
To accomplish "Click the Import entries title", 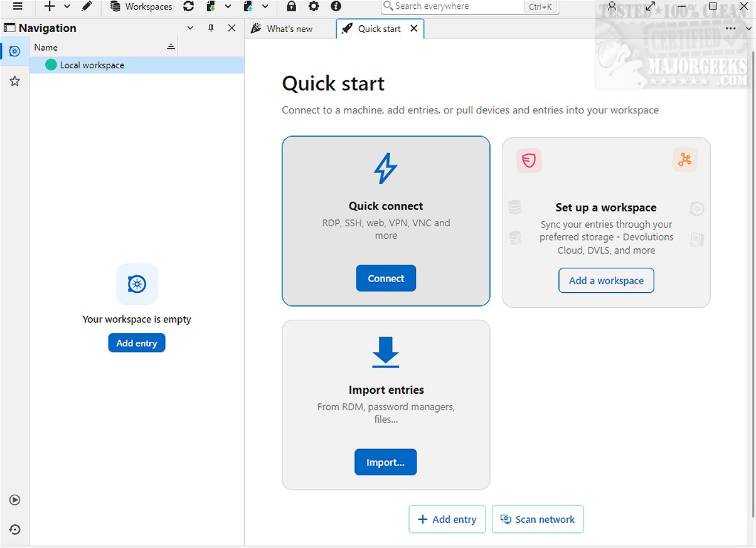I will pyautogui.click(x=386, y=390).
